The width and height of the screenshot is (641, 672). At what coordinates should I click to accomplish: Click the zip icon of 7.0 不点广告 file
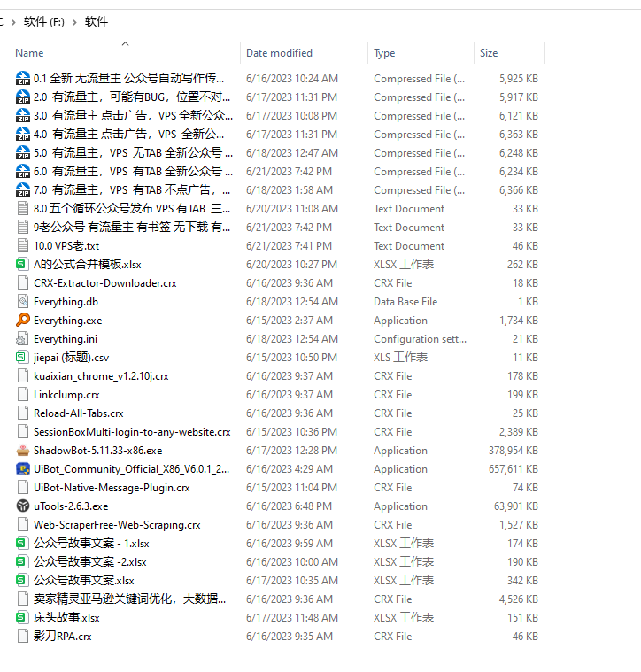pos(23,189)
